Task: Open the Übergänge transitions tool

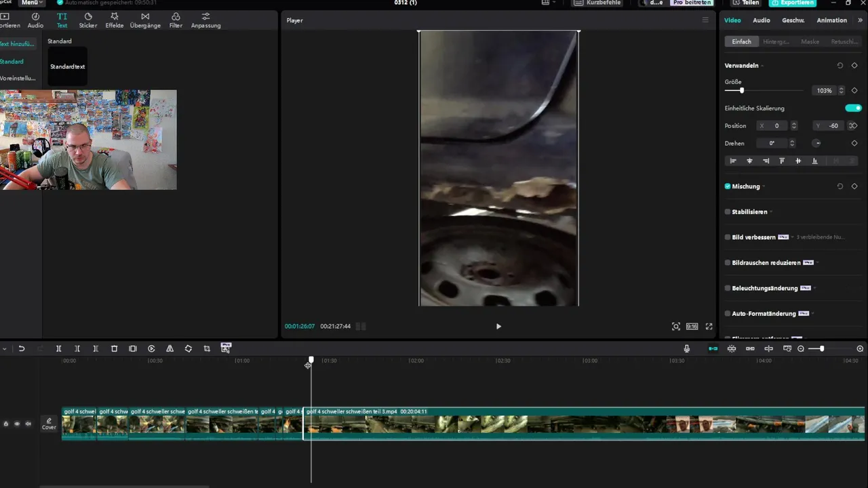Action: click(145, 20)
